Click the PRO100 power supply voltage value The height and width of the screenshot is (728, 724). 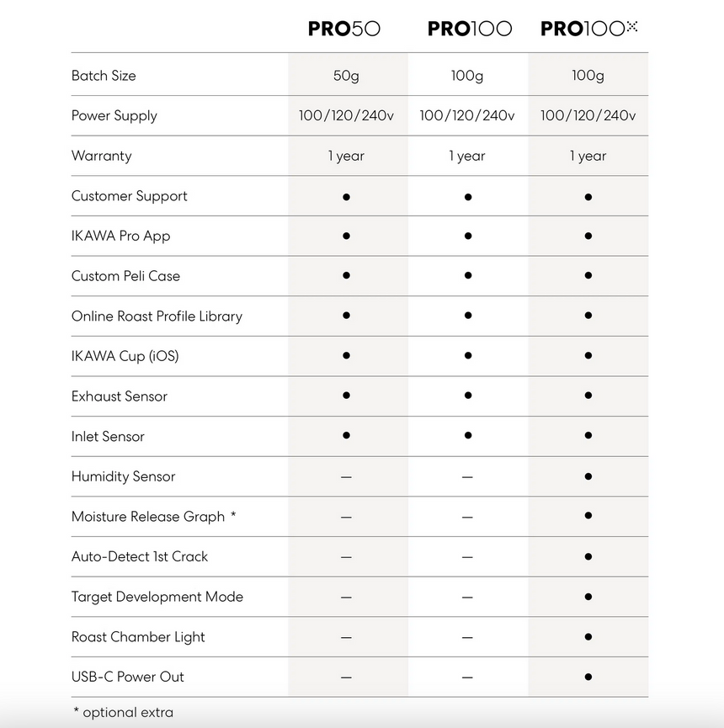[x=467, y=116]
